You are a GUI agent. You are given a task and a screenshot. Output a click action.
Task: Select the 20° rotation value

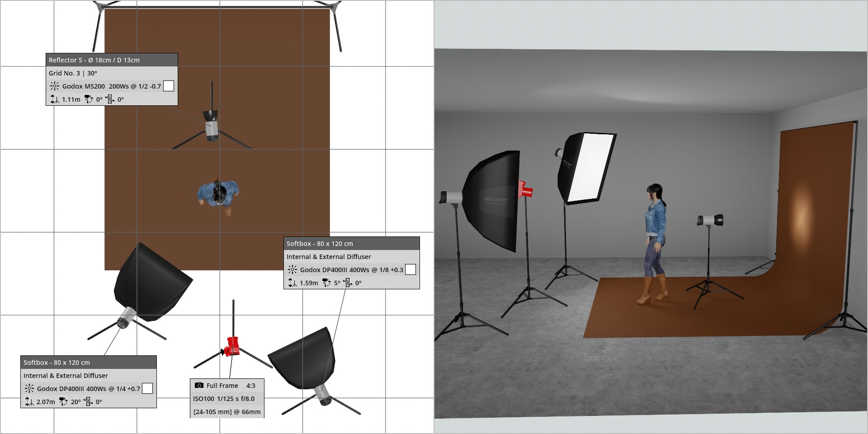pos(76,402)
